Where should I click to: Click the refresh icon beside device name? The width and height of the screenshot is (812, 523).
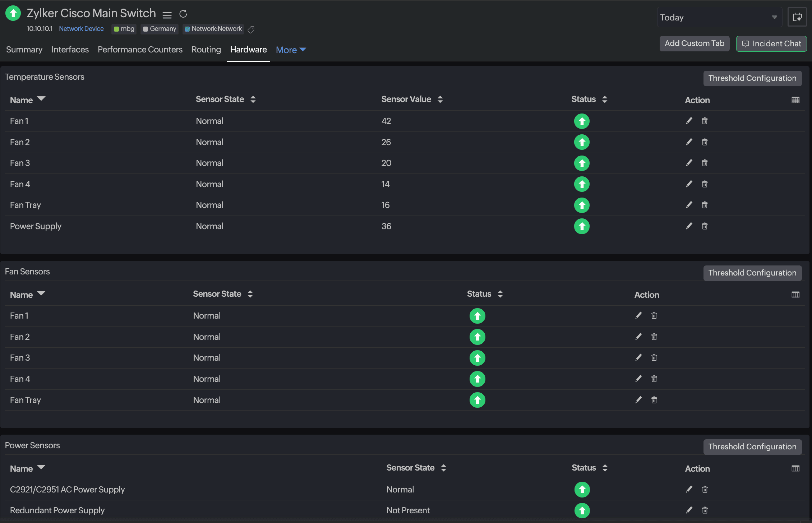click(183, 14)
